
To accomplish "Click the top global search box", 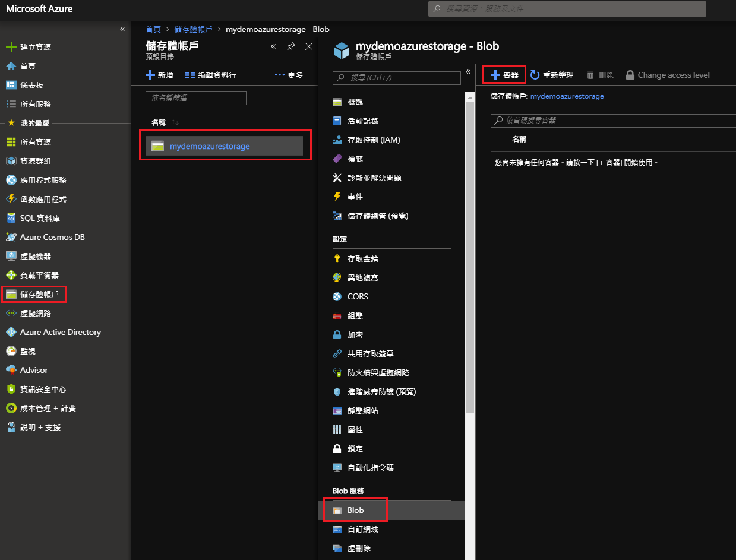I will (x=567, y=9).
